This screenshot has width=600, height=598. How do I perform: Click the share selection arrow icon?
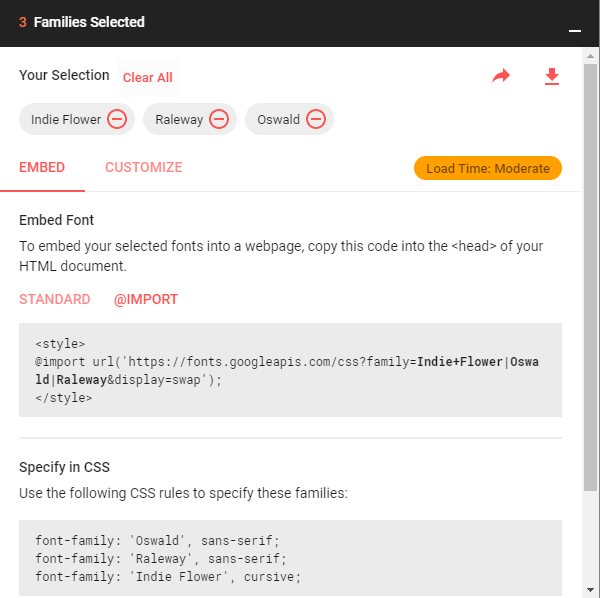pos(501,76)
